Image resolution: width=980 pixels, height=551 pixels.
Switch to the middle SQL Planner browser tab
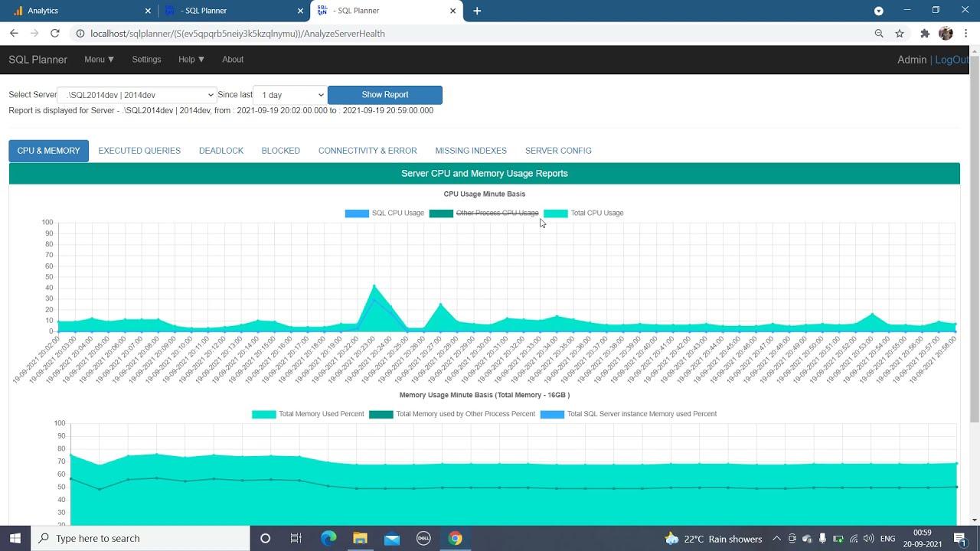point(234,11)
